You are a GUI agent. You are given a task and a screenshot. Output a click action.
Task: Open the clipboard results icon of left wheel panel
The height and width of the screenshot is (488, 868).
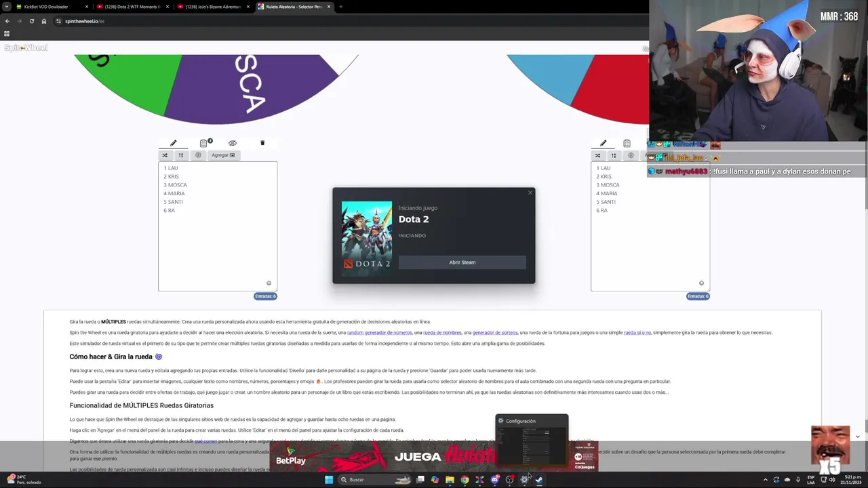coord(203,143)
